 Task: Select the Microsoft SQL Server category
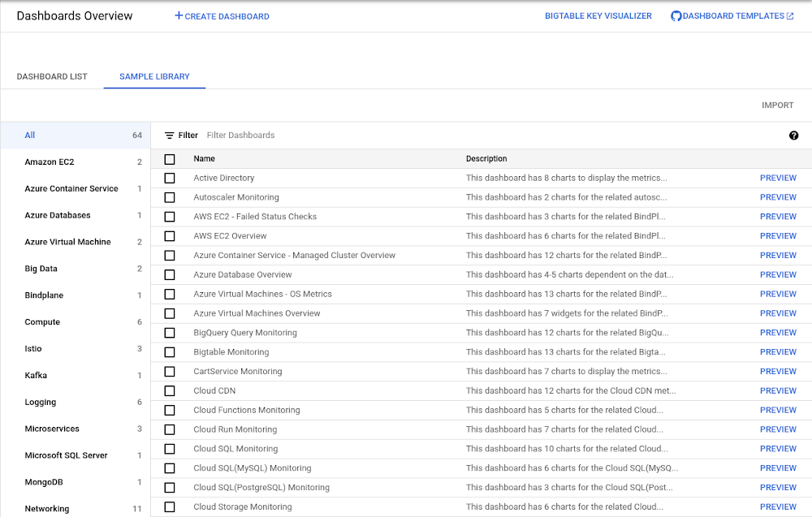pos(76,455)
